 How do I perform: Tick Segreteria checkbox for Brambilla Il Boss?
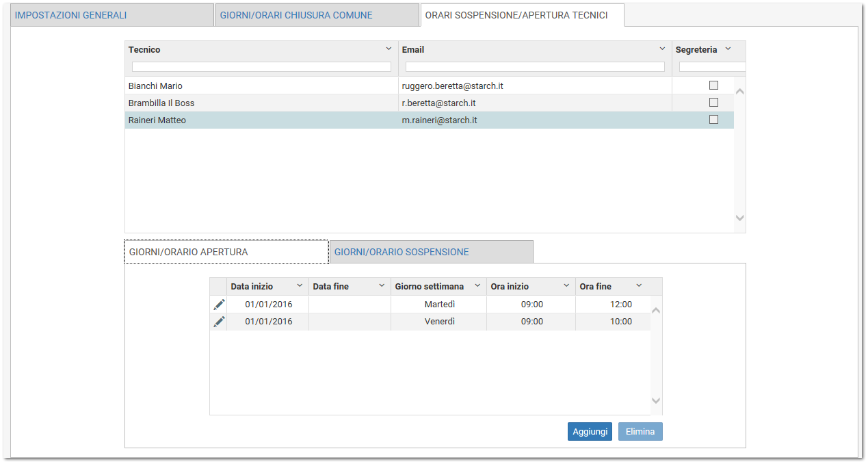[x=713, y=103]
